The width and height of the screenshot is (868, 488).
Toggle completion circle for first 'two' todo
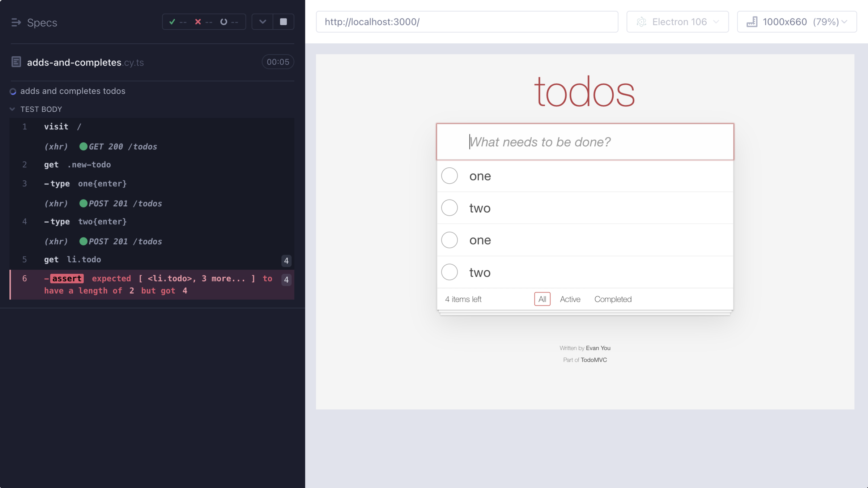coord(450,208)
